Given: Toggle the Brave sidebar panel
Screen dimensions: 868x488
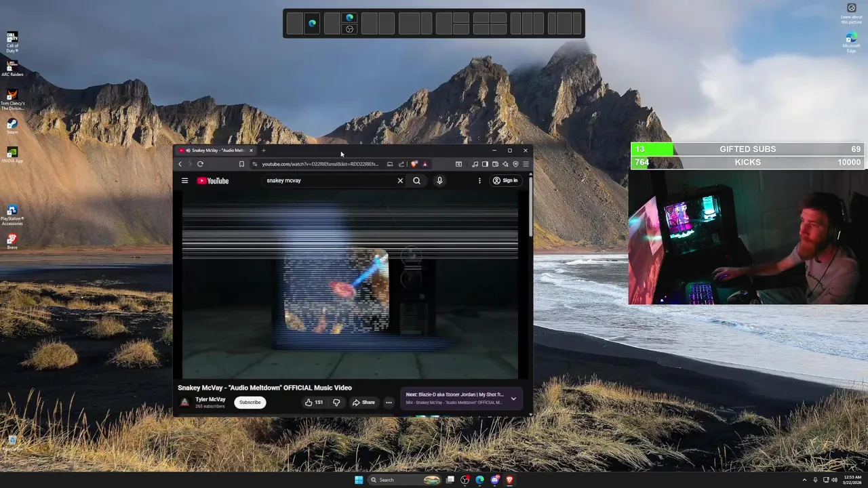Looking at the screenshot, I should point(485,164).
